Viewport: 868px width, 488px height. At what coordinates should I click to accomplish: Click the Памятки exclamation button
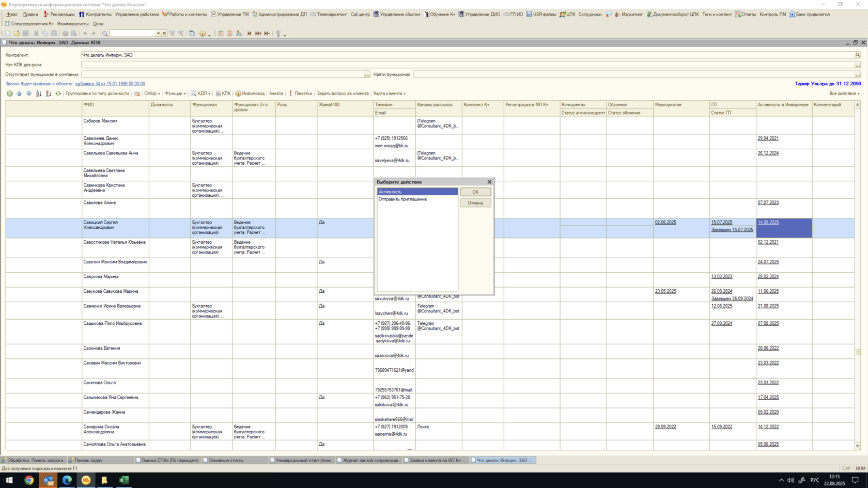click(300, 93)
